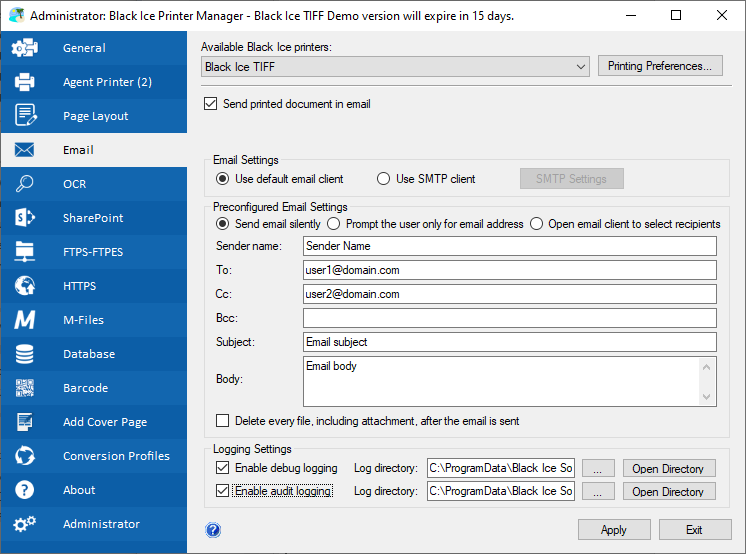This screenshot has height=554, width=746.
Task: Open Conversion Profiles arrows icon
Action: [25, 455]
